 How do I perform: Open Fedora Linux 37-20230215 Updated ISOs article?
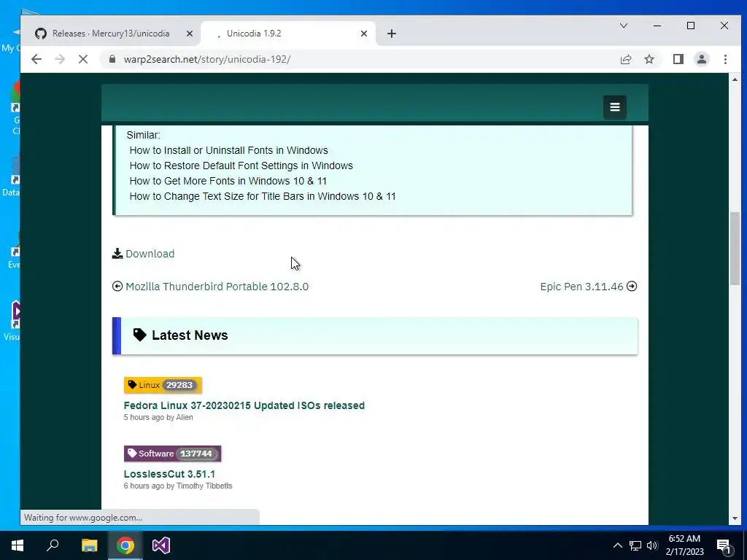coord(244,405)
